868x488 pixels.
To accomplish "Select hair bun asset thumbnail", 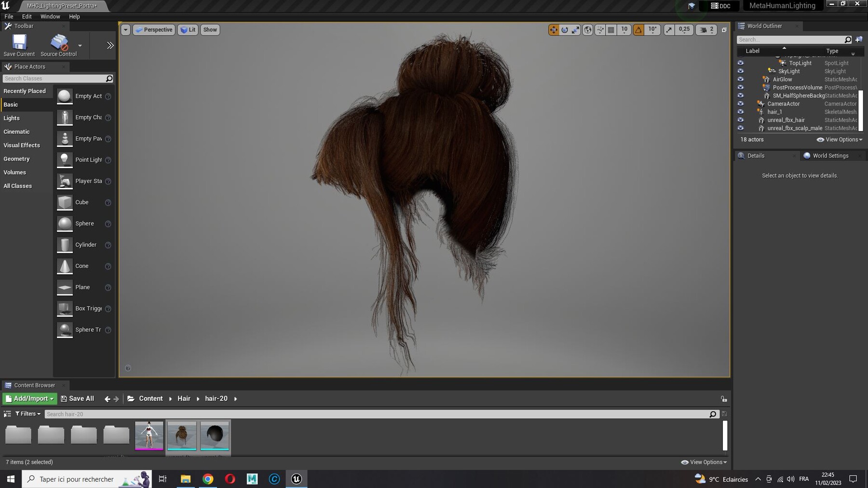I will coord(182,435).
